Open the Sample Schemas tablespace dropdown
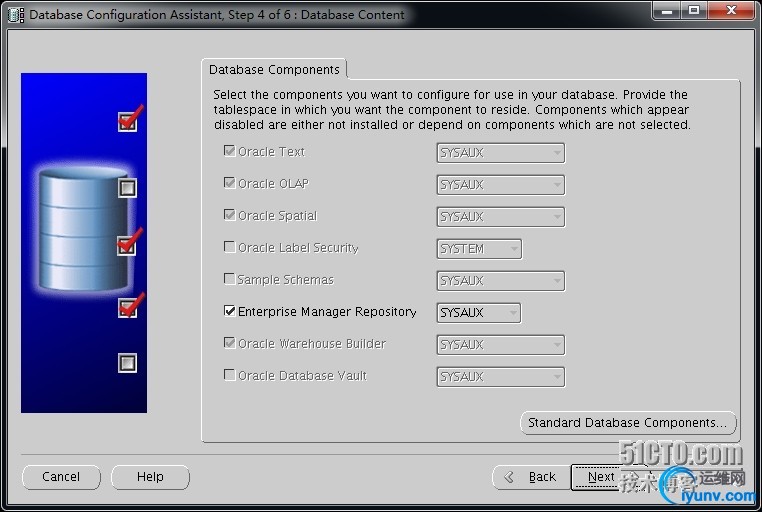 click(501, 281)
